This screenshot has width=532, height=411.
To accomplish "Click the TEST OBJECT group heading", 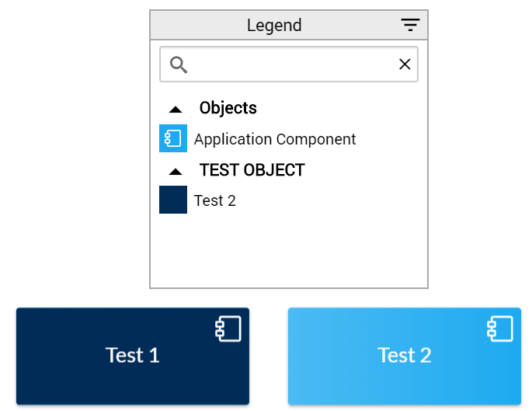I will click(252, 170).
